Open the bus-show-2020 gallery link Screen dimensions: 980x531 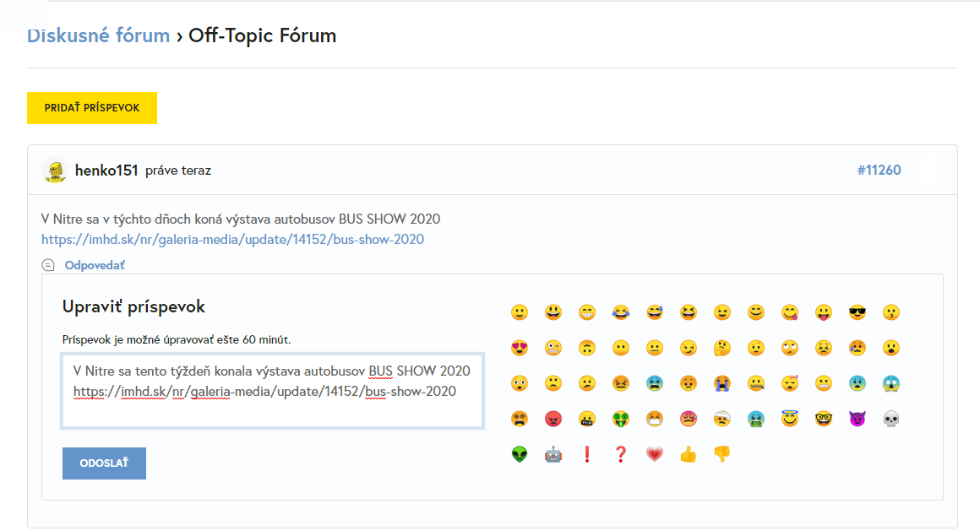[232, 239]
